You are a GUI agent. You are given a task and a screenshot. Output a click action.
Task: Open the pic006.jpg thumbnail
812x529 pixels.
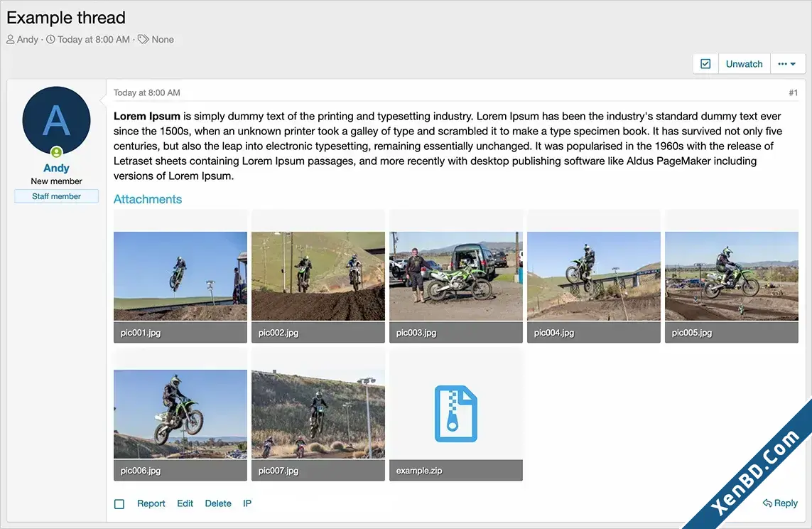point(180,414)
